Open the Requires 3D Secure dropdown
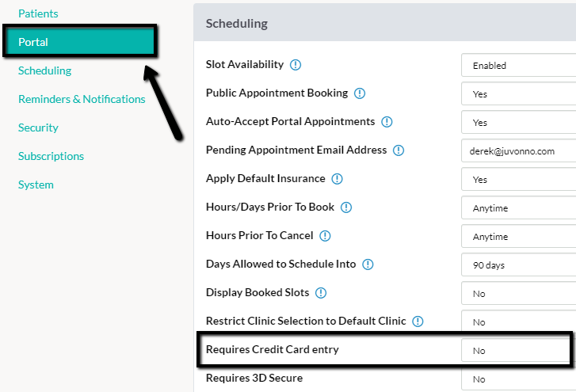Viewport: 576px width, 392px height. click(519, 379)
